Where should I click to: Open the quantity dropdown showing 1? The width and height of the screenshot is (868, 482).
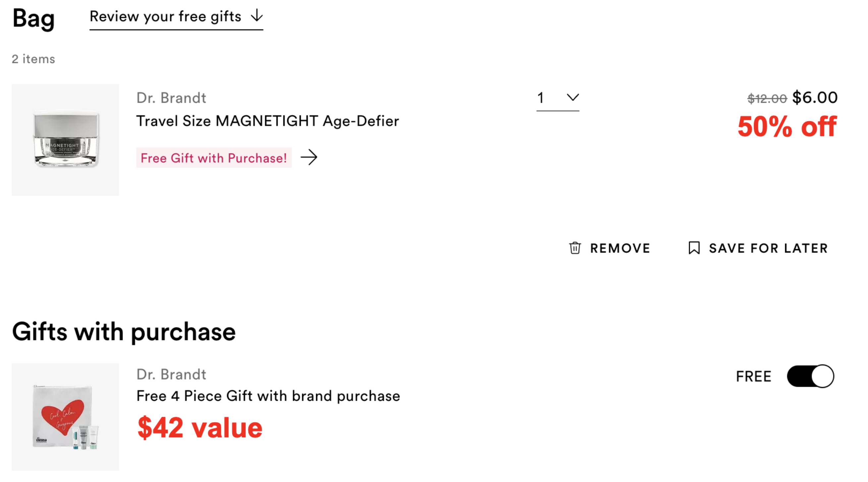click(x=558, y=98)
